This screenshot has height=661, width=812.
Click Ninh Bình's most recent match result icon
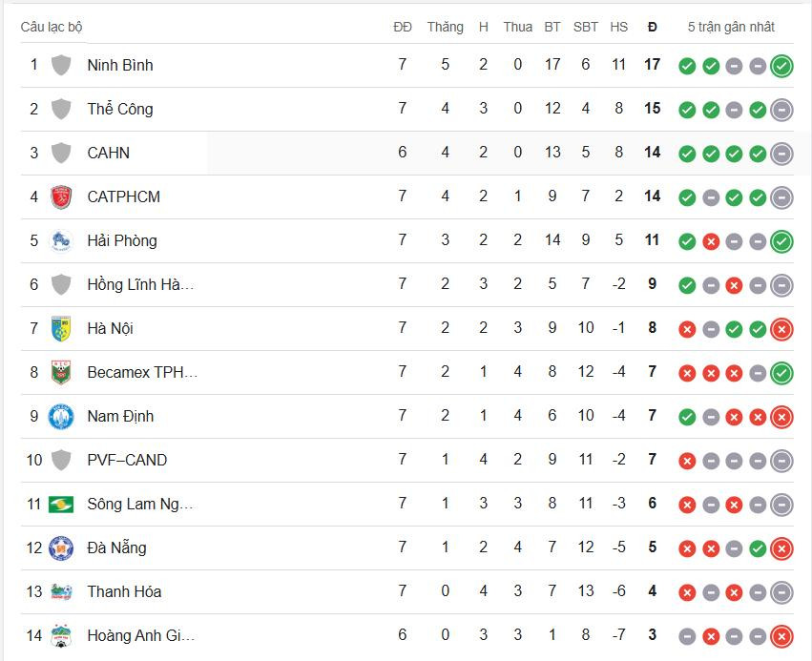tap(781, 66)
